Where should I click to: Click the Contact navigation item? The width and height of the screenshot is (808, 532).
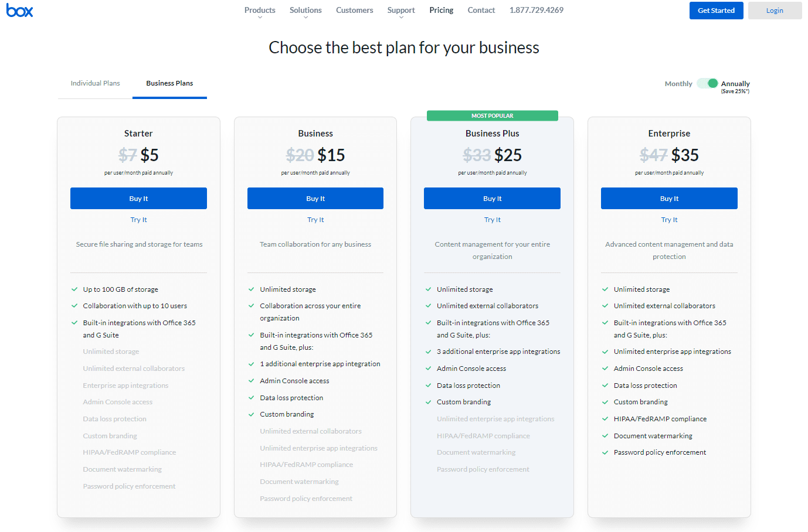click(481, 10)
